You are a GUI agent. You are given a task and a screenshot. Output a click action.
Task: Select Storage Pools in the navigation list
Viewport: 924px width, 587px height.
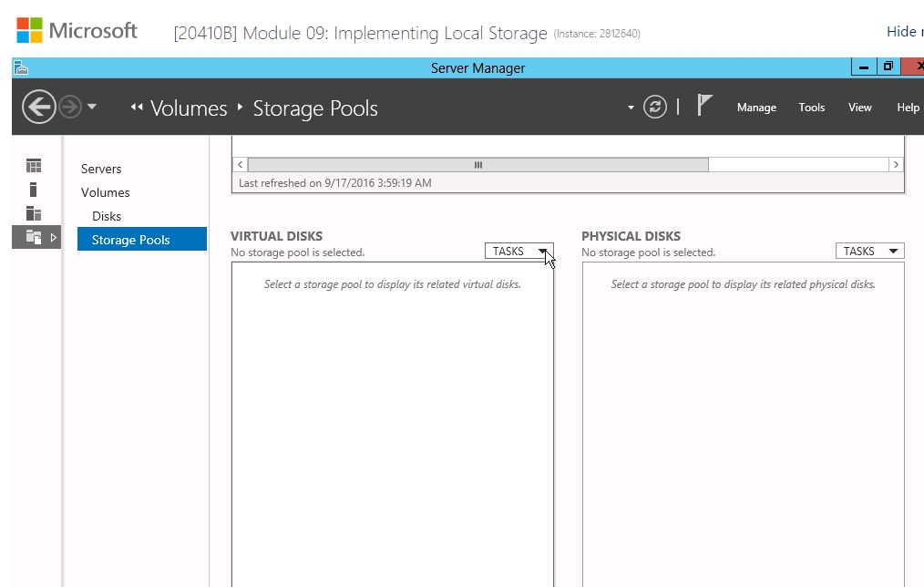pos(142,239)
